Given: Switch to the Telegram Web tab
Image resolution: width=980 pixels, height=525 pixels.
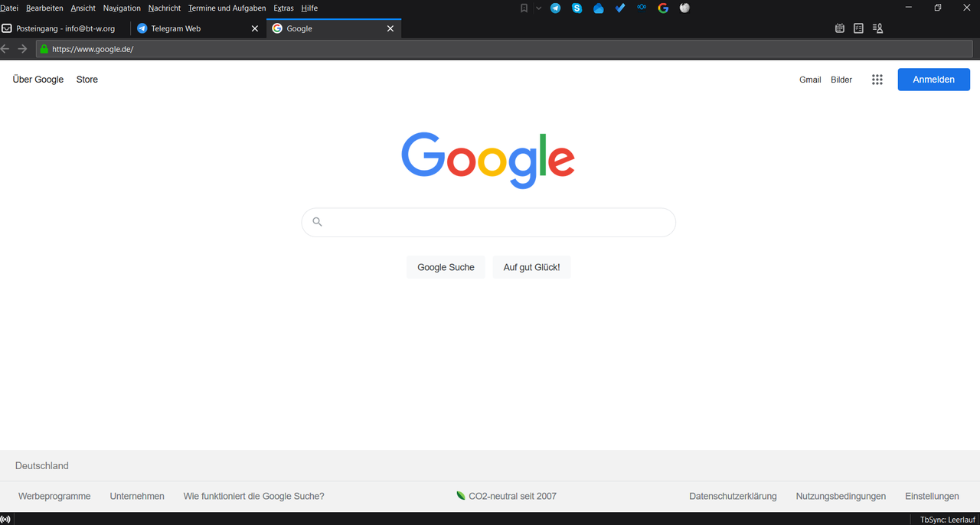Looking at the screenshot, I should pyautogui.click(x=199, y=28).
